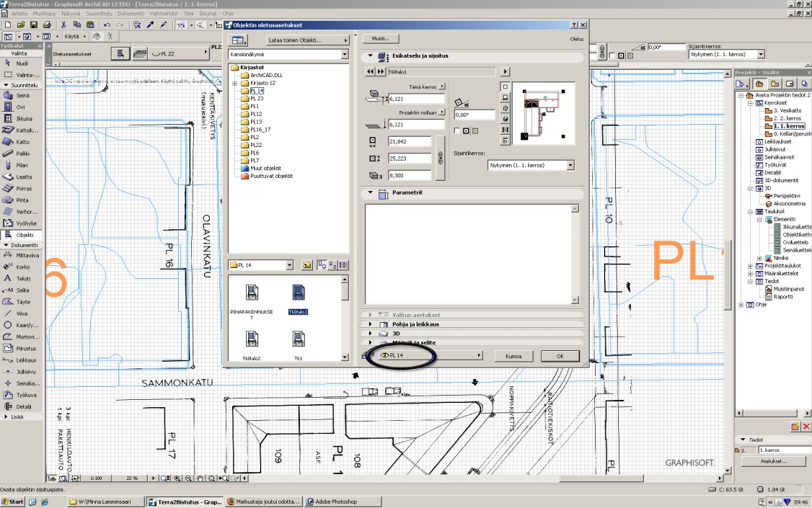Open the Dokumentti menu

tap(131, 14)
